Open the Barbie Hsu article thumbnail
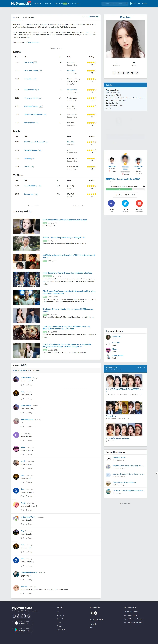This screenshot has height=644, width=158. point(26,226)
